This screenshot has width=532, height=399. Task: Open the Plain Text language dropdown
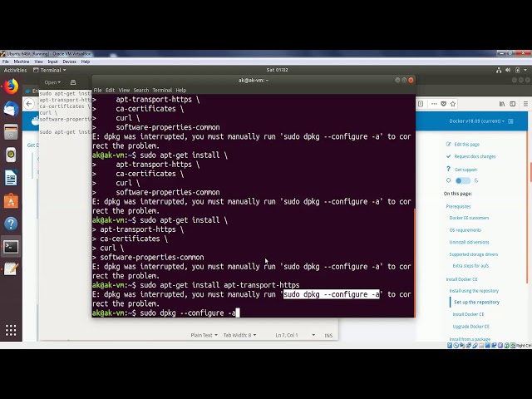coord(204,335)
